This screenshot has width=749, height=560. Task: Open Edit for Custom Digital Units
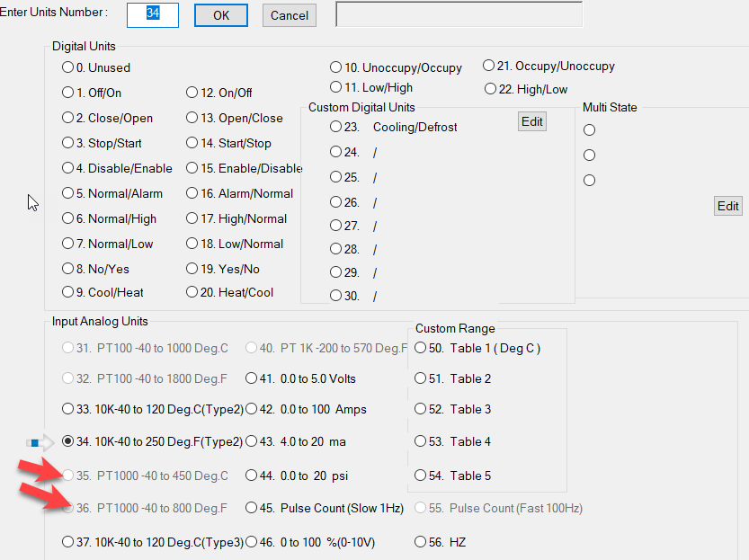click(x=532, y=121)
